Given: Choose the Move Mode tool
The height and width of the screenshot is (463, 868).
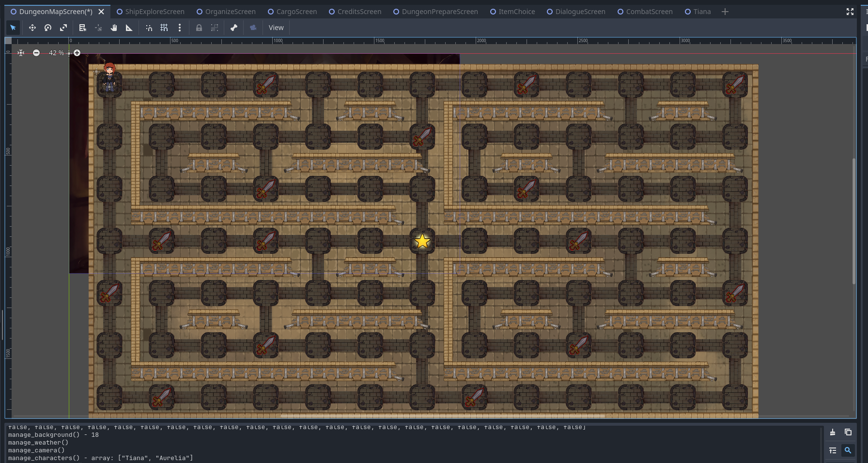Looking at the screenshot, I should pyautogui.click(x=32, y=28).
